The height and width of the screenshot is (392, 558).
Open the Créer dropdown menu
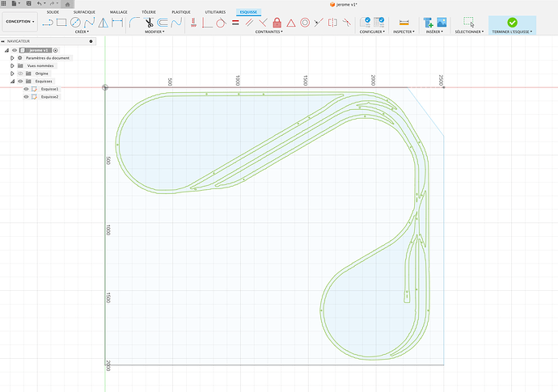(x=81, y=32)
